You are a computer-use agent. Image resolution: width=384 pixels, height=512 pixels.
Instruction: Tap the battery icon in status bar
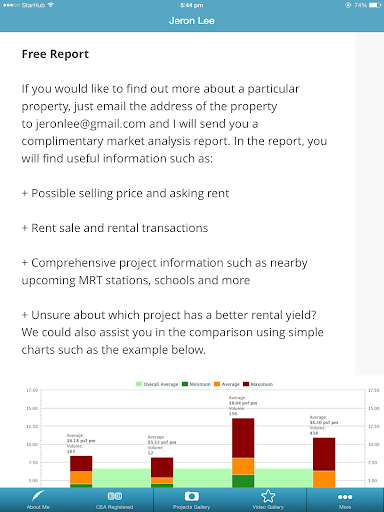(x=374, y=5)
